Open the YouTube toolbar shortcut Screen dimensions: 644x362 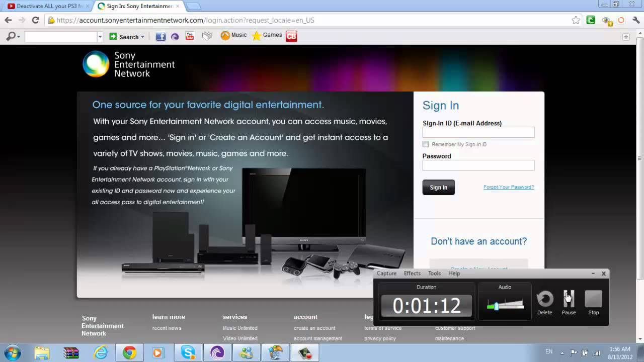pos(190,36)
